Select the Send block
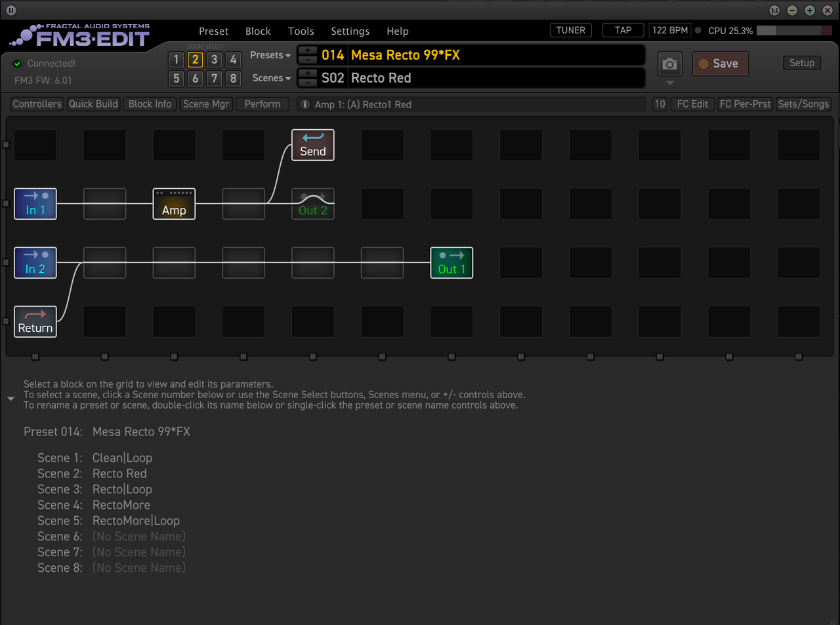Image resolution: width=840 pixels, height=625 pixels. pos(313,145)
